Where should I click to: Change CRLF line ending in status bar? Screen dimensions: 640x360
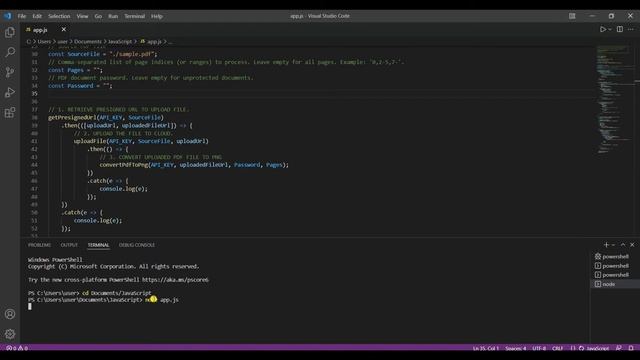click(557, 348)
